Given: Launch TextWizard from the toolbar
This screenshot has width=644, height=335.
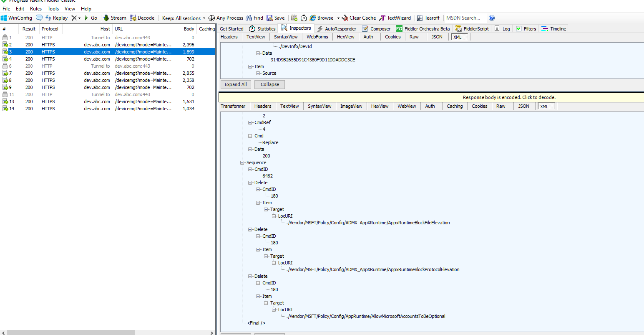Looking at the screenshot, I should click(395, 18).
